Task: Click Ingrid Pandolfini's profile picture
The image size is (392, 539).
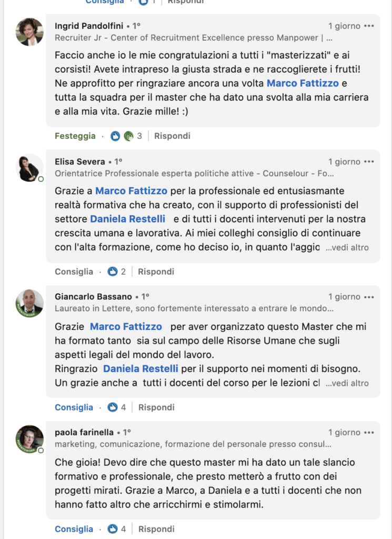Action: 29,32
